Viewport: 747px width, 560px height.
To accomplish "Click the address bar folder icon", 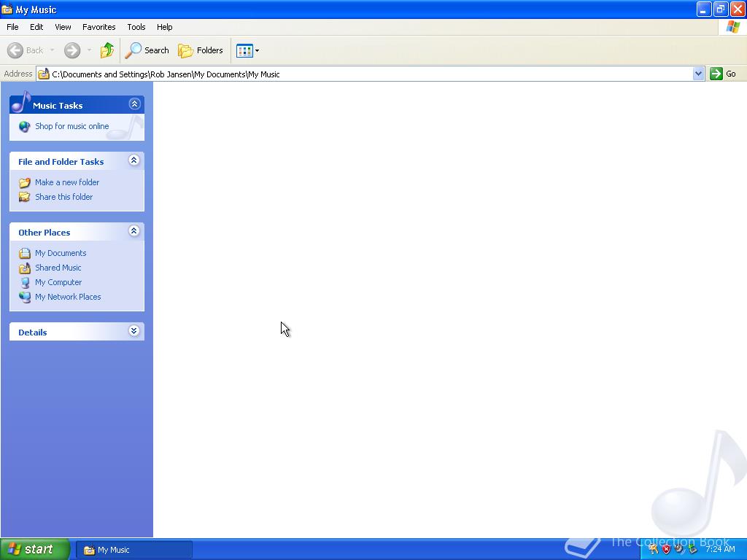I will click(x=43, y=74).
